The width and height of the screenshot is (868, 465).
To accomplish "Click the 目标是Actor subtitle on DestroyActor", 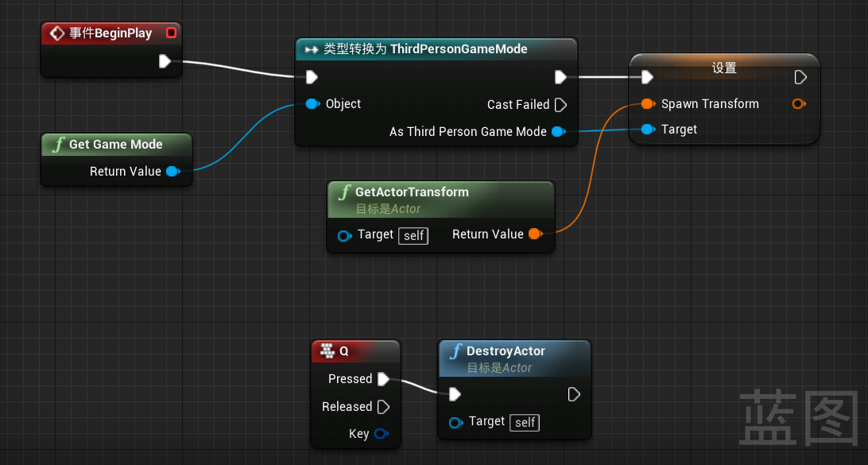I will [499, 367].
